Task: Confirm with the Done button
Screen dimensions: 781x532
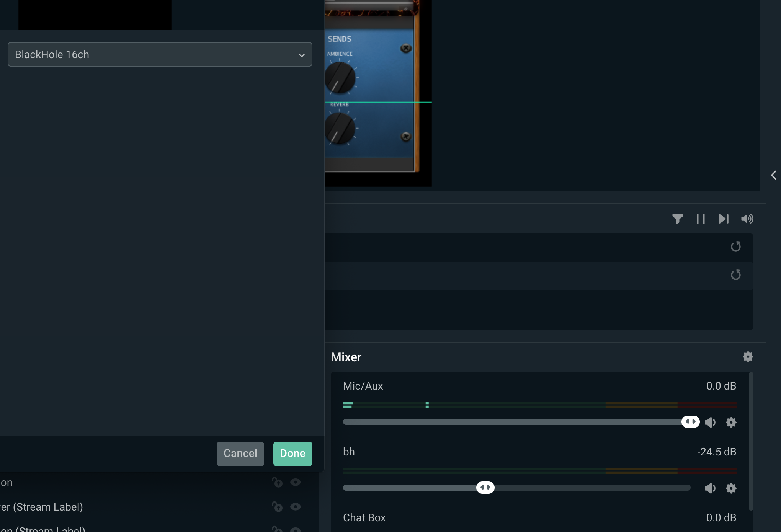Action: (292, 454)
